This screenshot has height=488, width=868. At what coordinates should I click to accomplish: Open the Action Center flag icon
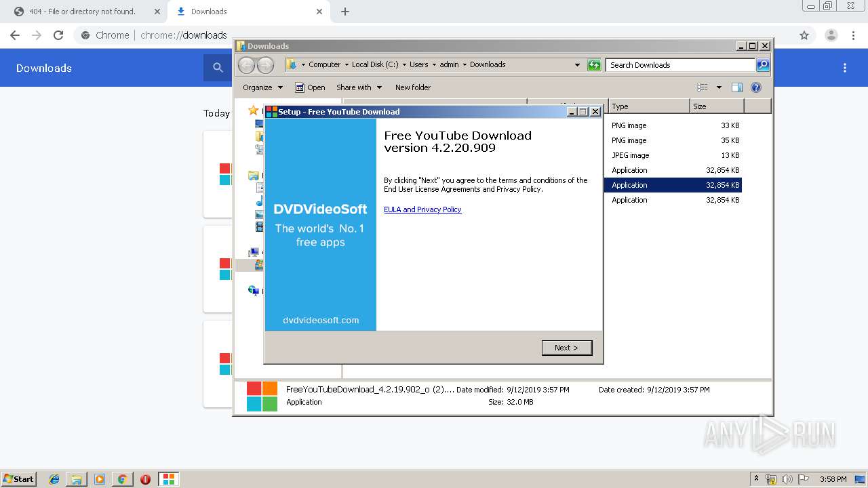pyautogui.click(x=804, y=479)
